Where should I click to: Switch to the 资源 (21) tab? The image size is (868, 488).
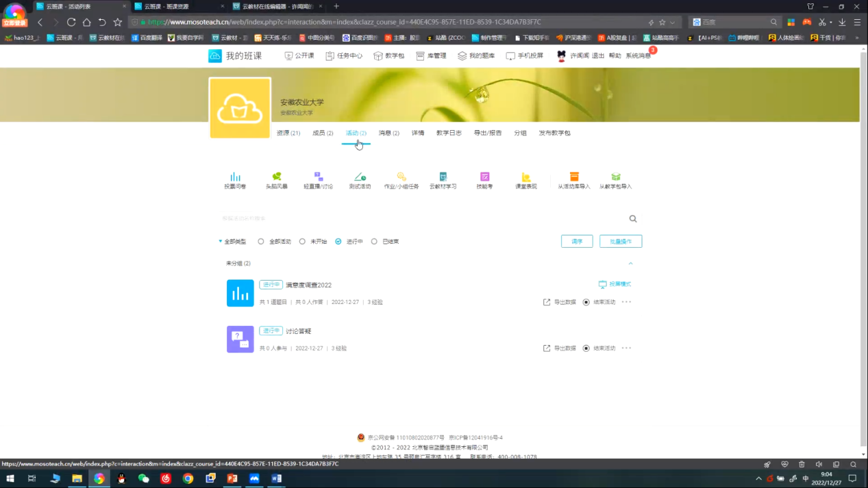[288, 133]
